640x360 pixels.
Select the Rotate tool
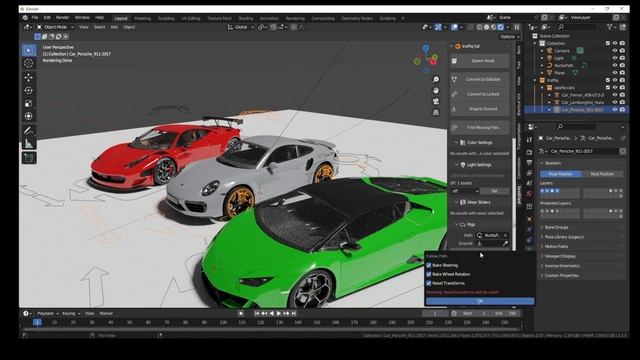[x=29, y=90]
